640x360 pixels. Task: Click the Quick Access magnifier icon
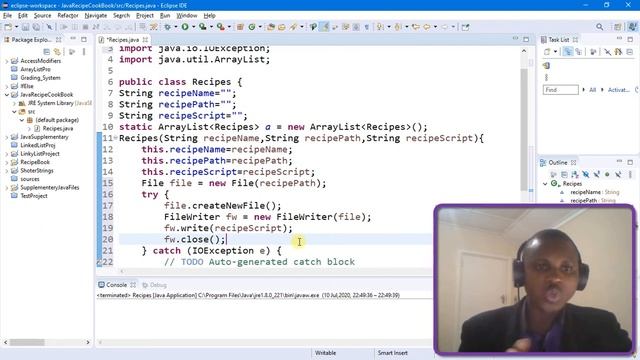(x=599, y=27)
